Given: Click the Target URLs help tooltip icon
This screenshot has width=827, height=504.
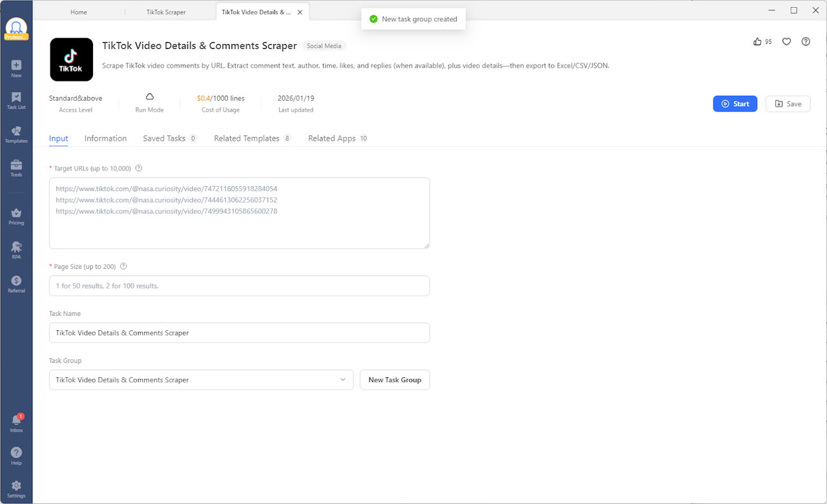Looking at the screenshot, I should point(139,169).
